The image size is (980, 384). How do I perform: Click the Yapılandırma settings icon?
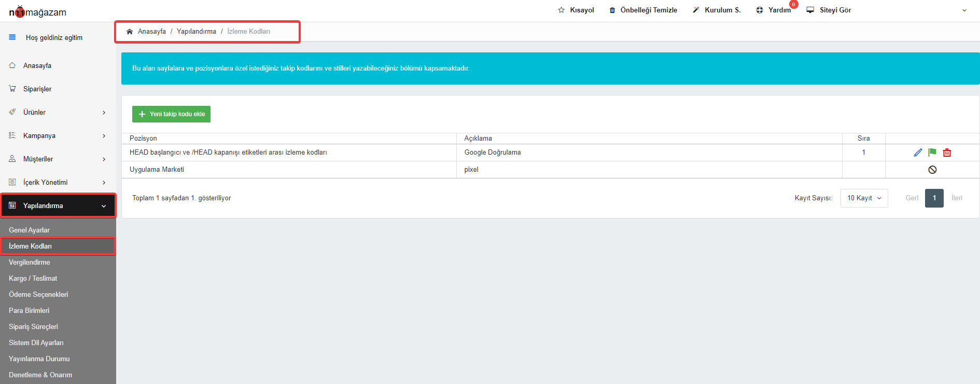pyautogui.click(x=12, y=205)
